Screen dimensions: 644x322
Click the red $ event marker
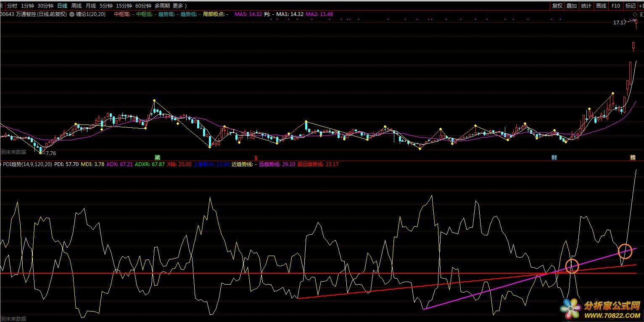click(x=255, y=158)
